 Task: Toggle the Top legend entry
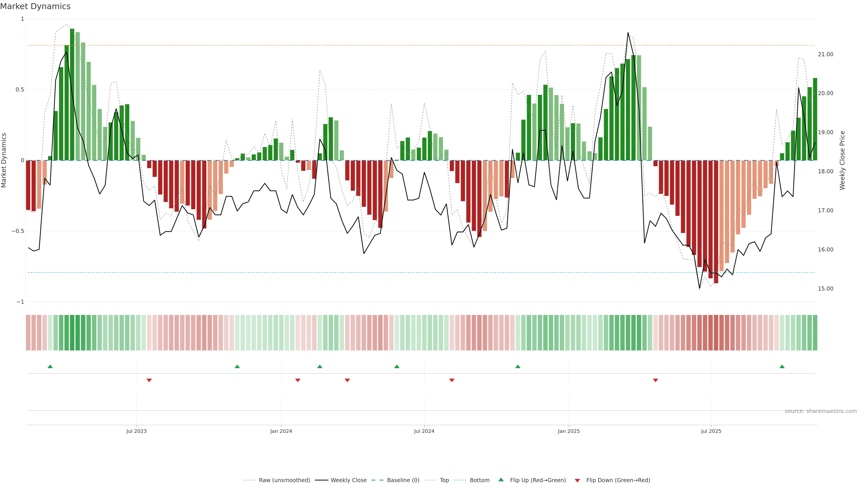[x=444, y=480]
